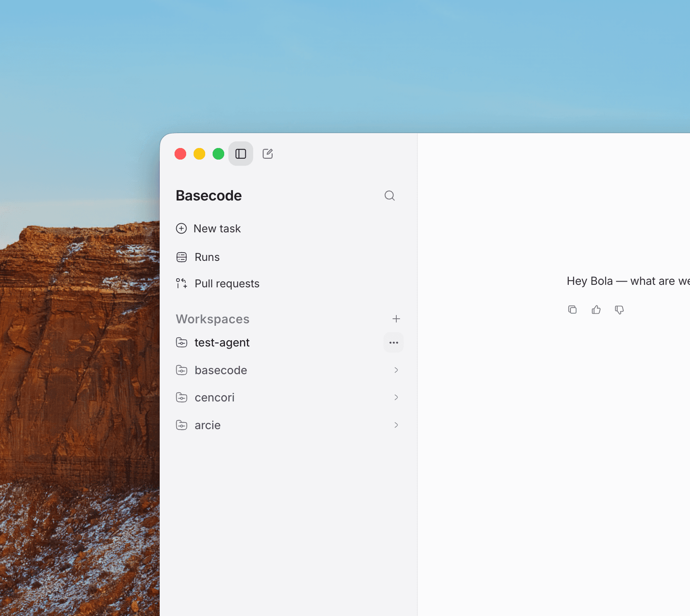
Task: Expand the basecode workspace chevron
Action: (x=396, y=370)
